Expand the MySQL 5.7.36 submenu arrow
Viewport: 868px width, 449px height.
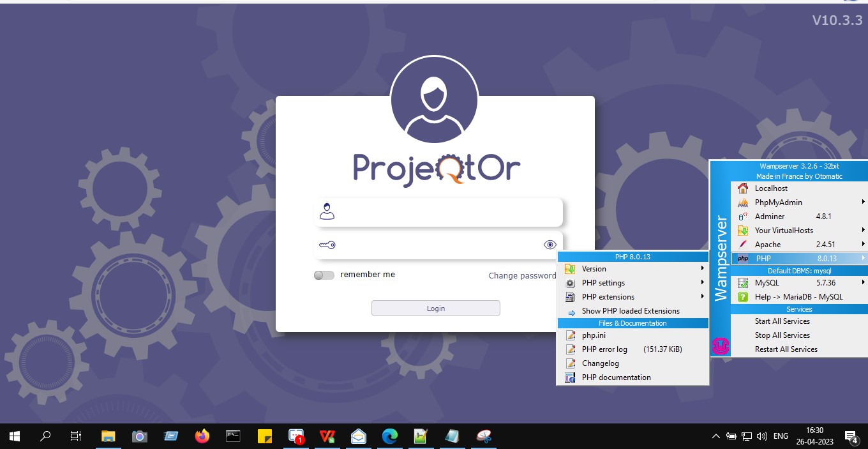click(863, 283)
